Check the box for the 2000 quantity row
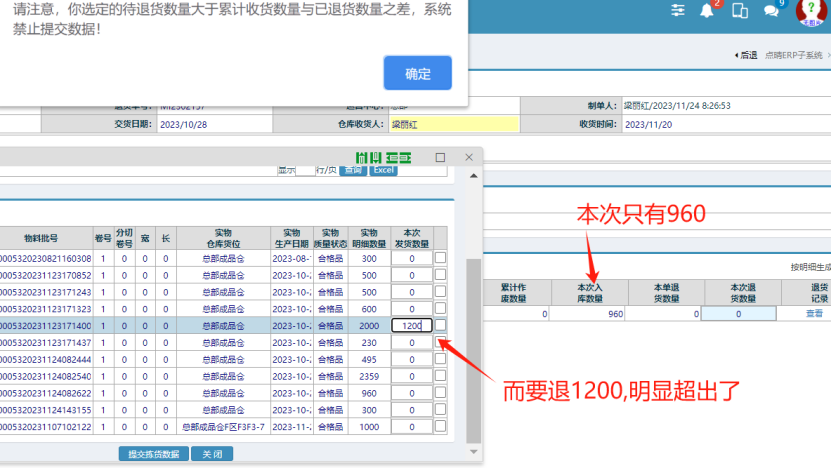The image size is (831, 469). [440, 325]
